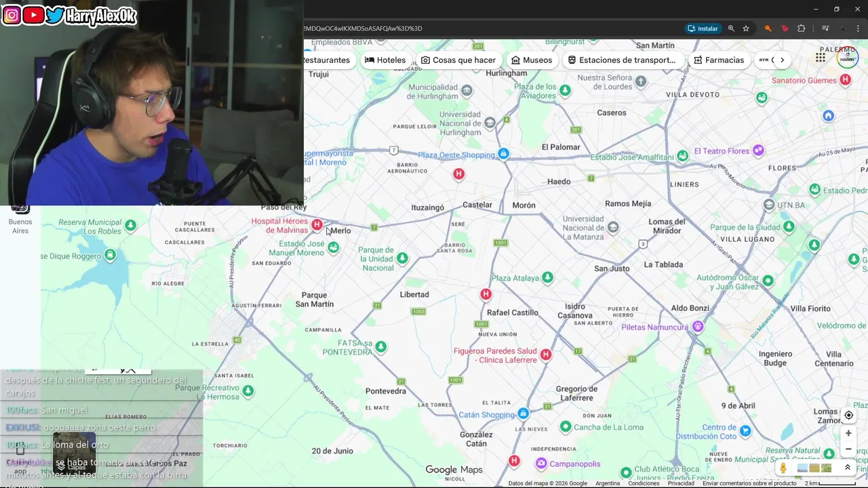Click the El Teatro Flores marker

click(758, 150)
